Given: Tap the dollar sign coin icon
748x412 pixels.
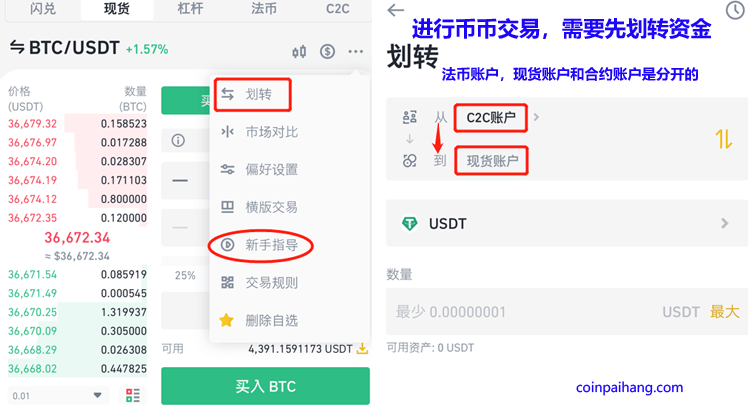Looking at the screenshot, I should coord(327,51).
